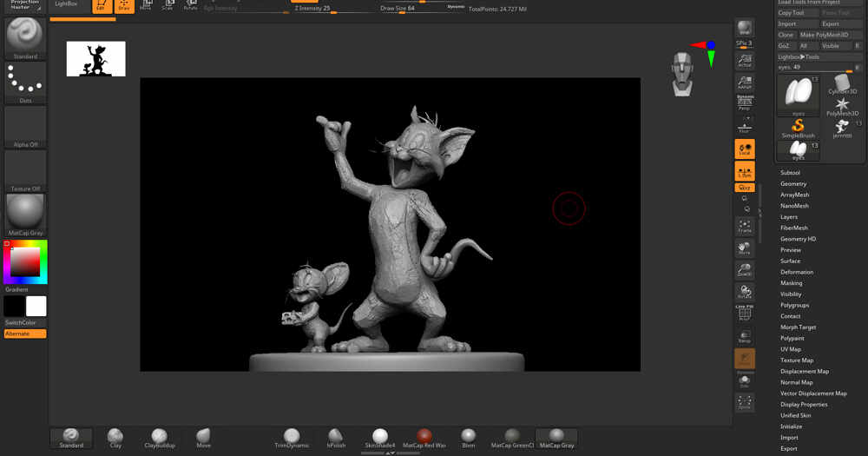Click the Actual size icon
This screenshot has height=456, width=868.
[745, 61]
